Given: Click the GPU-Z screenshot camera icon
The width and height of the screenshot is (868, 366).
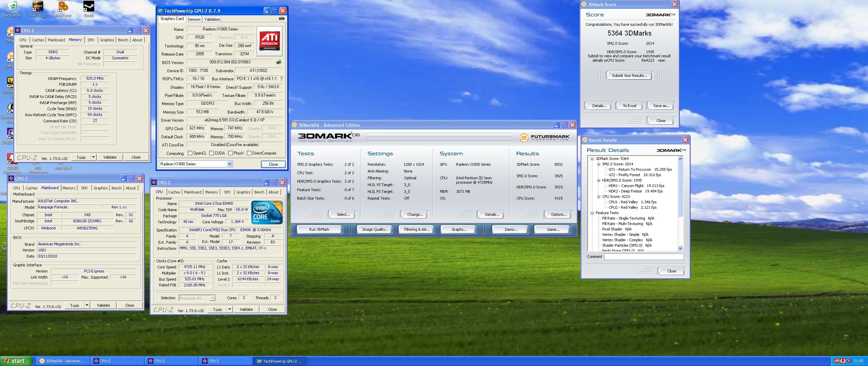Looking at the screenshot, I should click(281, 19).
